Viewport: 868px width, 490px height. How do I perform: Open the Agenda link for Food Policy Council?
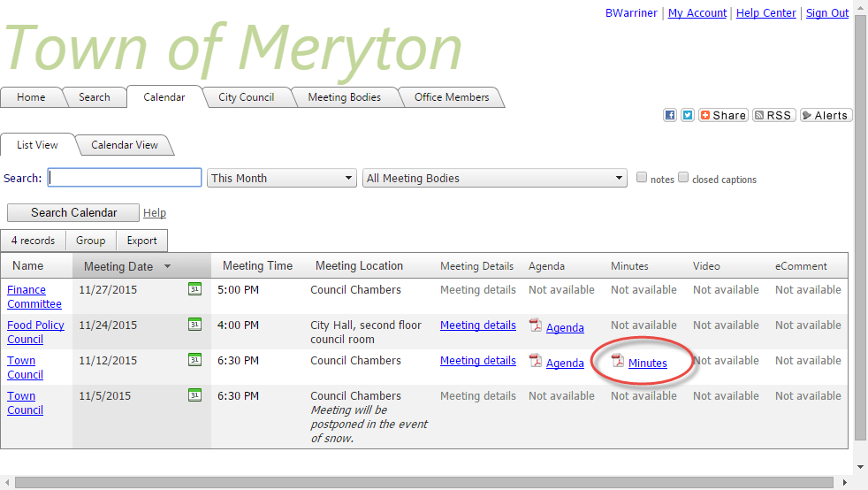565,328
